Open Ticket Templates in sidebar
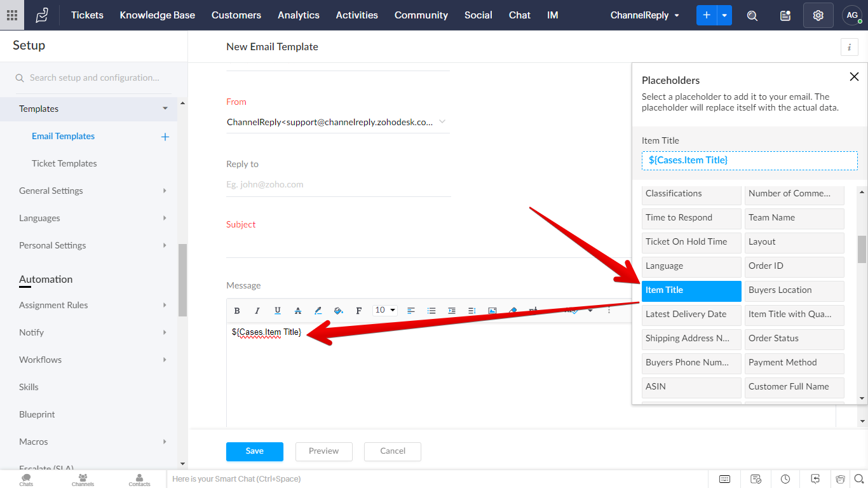This screenshot has height=488, width=868. click(x=64, y=163)
